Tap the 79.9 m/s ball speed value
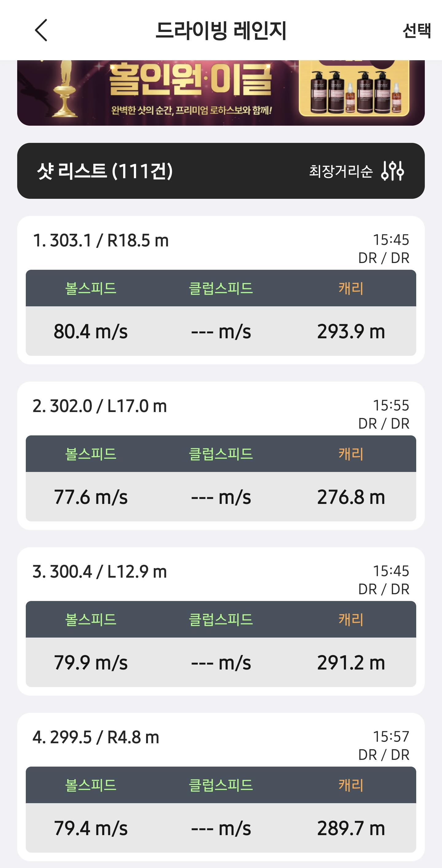442x868 pixels. pyautogui.click(x=91, y=662)
